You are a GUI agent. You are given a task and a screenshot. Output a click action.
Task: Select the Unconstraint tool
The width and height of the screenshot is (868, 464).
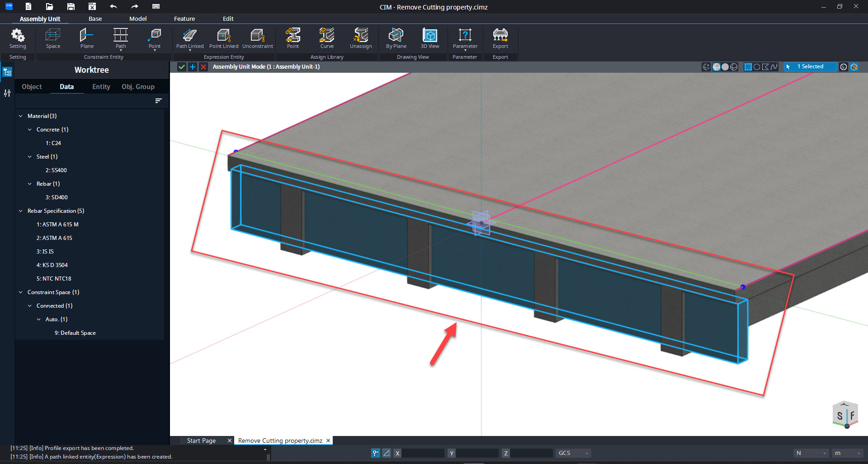(x=258, y=38)
